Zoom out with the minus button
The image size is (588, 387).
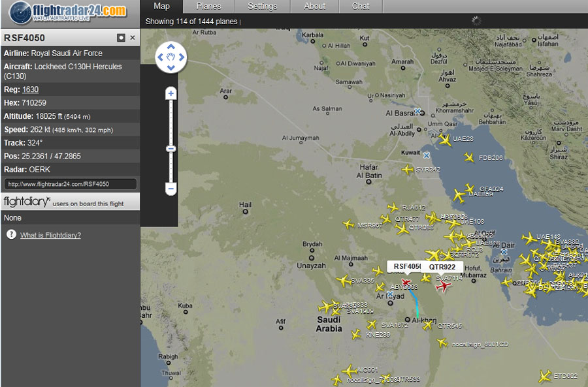coord(171,189)
